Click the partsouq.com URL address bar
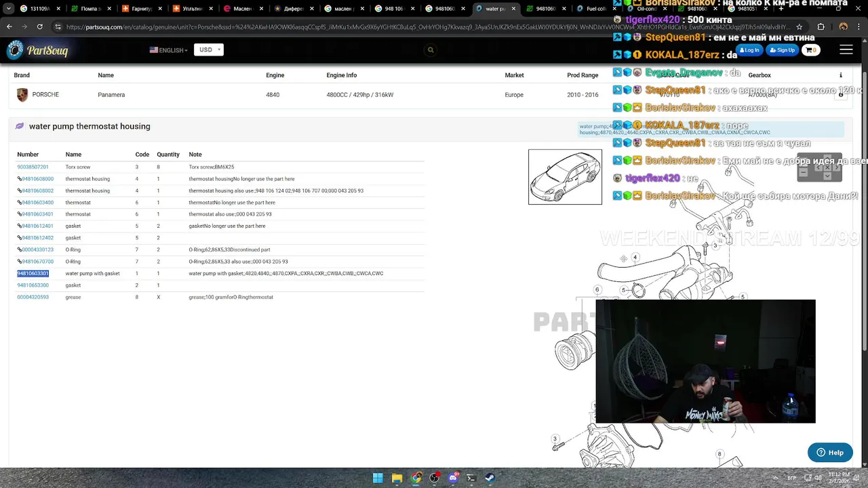 point(427,27)
